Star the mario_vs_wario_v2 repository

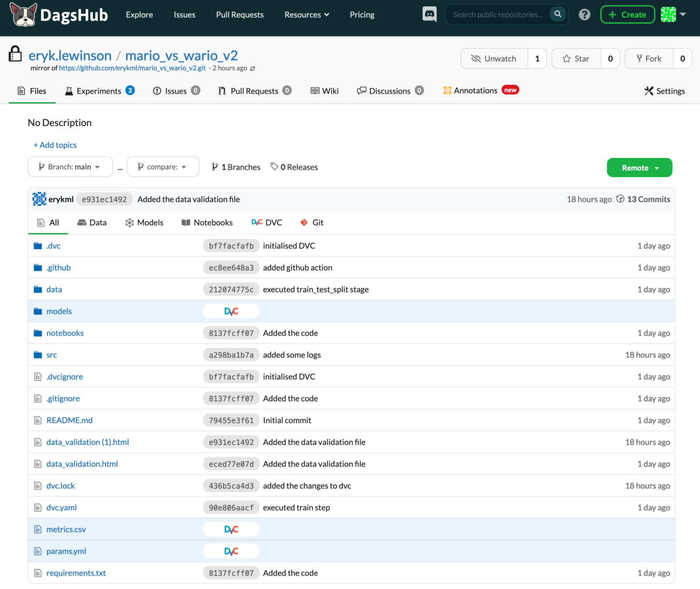(576, 59)
